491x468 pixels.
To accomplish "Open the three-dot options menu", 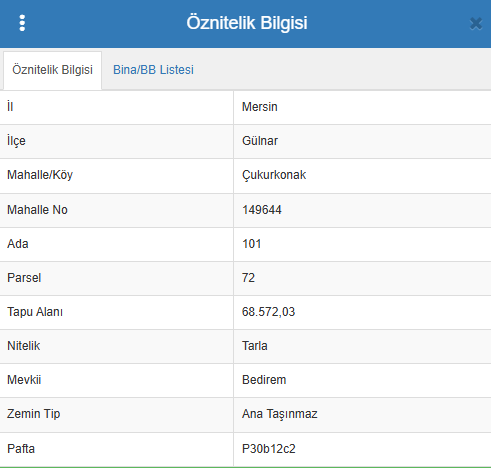I will 22,23.
